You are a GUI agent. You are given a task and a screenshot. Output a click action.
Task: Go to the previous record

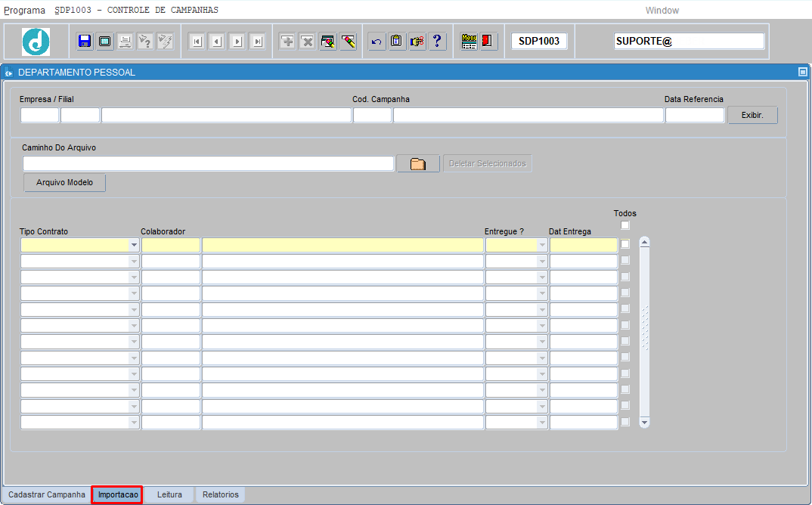point(217,41)
